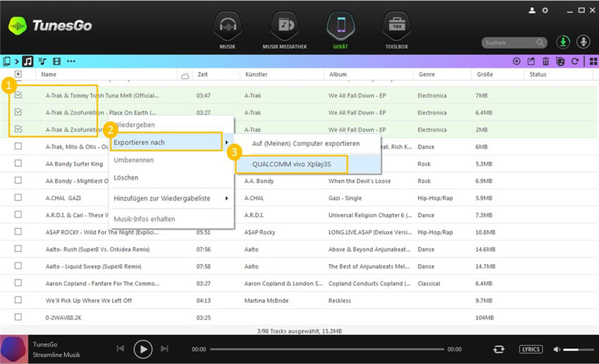Toggle the repeat mode icon
The image size is (599, 364).
coord(498,349)
